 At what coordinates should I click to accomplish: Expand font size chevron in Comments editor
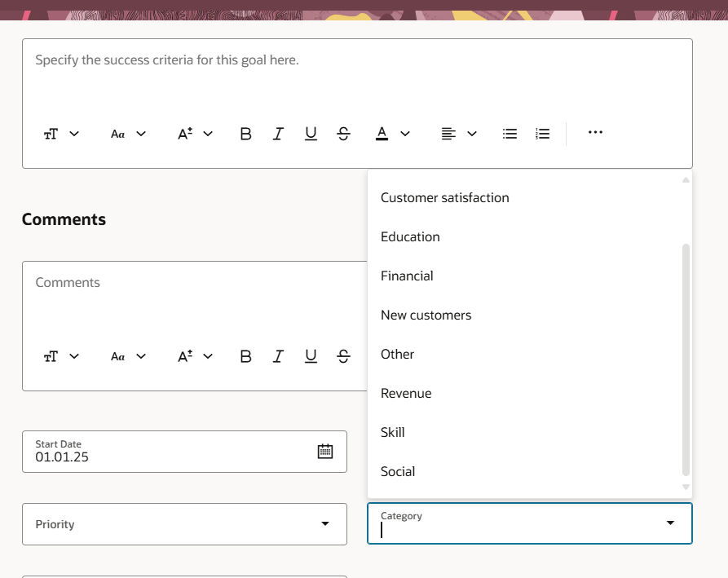click(208, 356)
